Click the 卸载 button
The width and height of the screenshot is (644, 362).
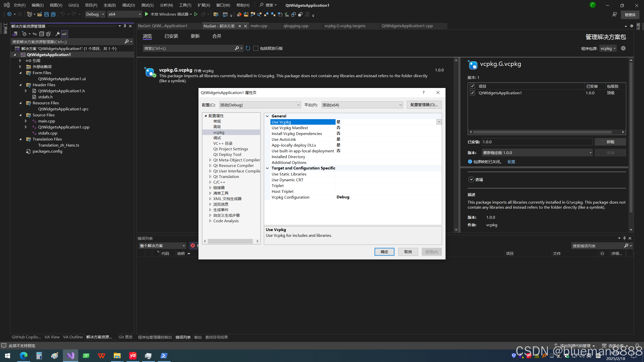point(610,142)
